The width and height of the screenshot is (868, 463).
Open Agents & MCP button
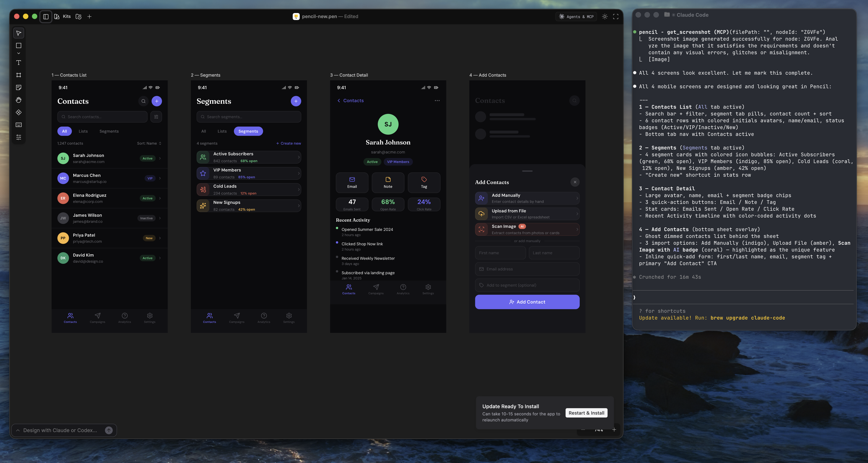[x=576, y=17]
